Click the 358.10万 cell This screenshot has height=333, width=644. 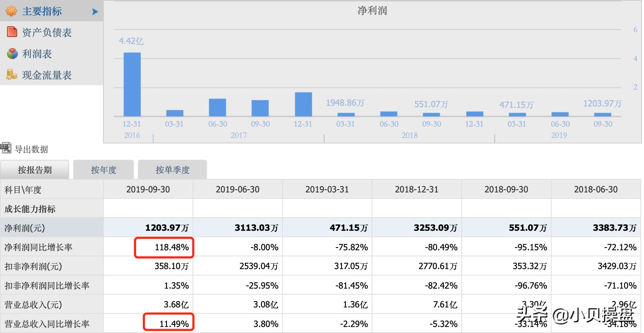point(148,266)
